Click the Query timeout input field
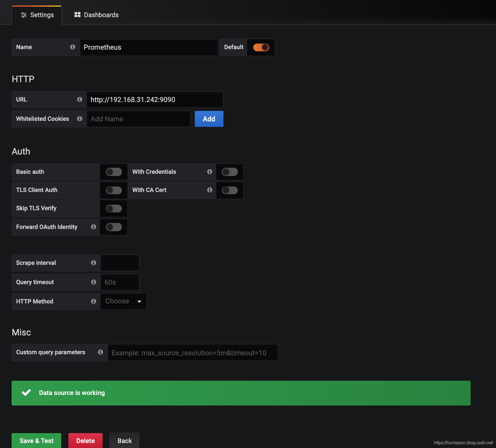496x448 pixels. [x=120, y=282]
